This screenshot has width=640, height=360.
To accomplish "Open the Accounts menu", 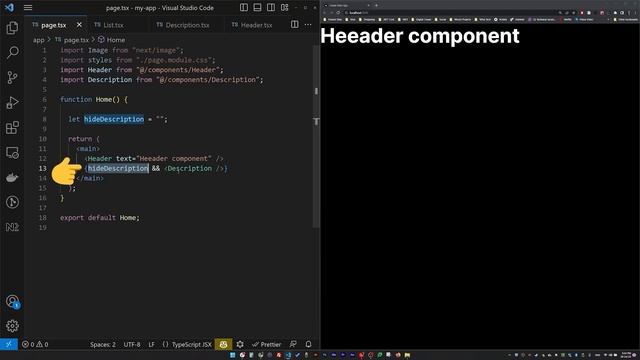I will 12,302.
